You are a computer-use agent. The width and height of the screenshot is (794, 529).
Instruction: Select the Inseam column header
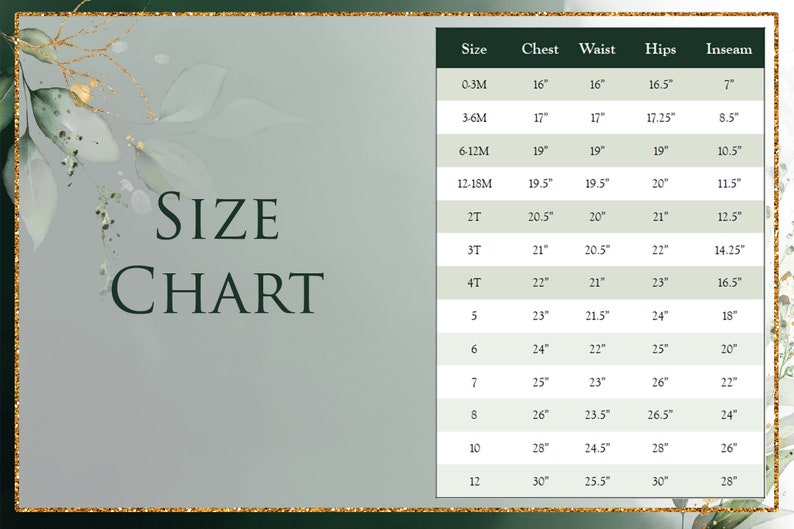tap(729, 49)
